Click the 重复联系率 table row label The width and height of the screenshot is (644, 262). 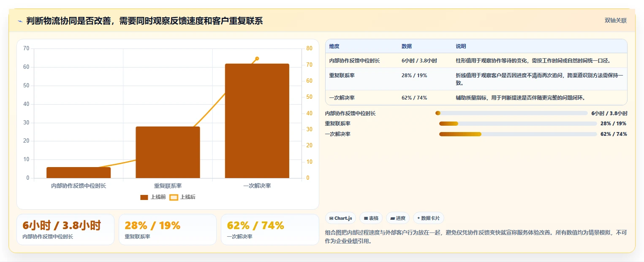point(342,76)
